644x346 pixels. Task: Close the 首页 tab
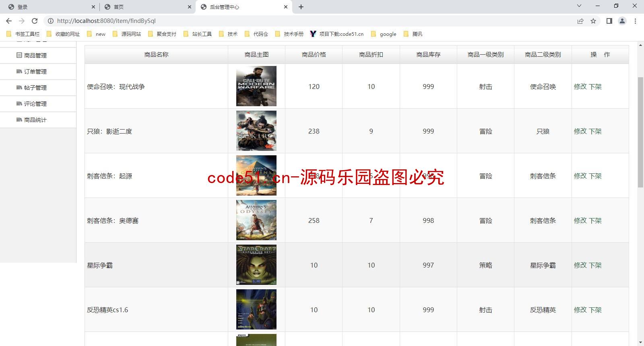(x=189, y=7)
